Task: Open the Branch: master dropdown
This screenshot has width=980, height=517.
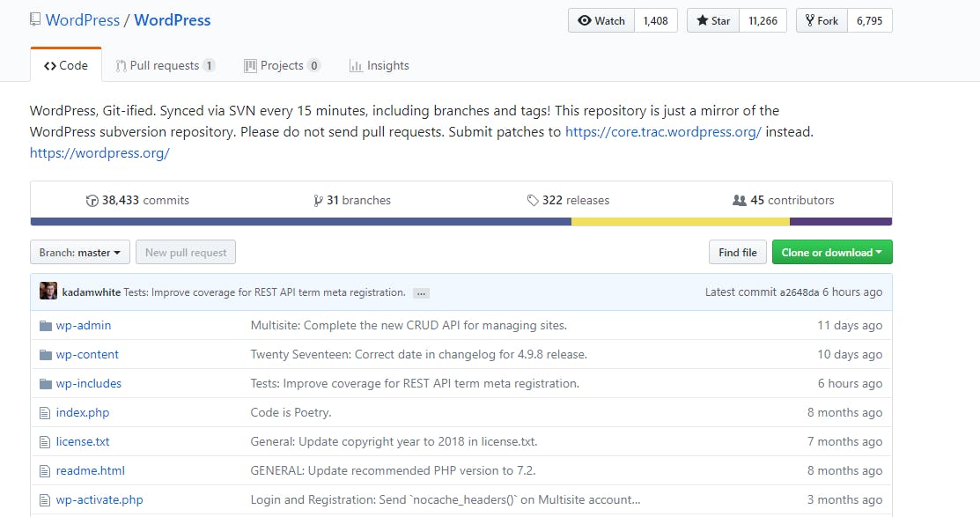Action: tap(80, 253)
